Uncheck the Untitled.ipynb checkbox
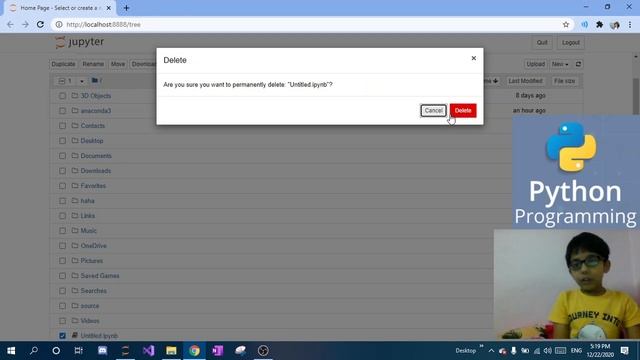Screen dimensions: 640x360 [62, 336]
